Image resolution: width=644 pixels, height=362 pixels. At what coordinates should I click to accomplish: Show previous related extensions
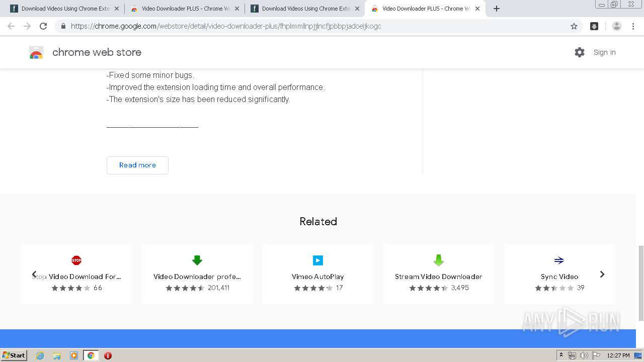coord(34,274)
